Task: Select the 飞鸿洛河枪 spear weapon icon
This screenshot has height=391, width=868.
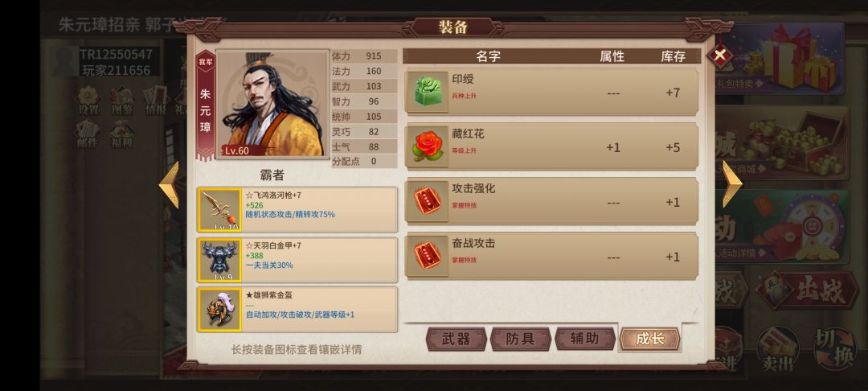Action: click(219, 210)
